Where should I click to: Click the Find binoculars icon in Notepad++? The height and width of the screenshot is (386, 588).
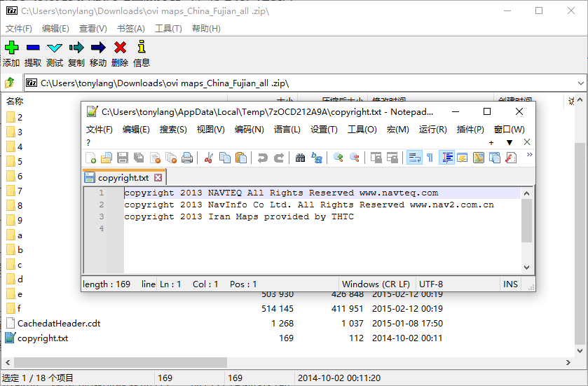point(300,158)
